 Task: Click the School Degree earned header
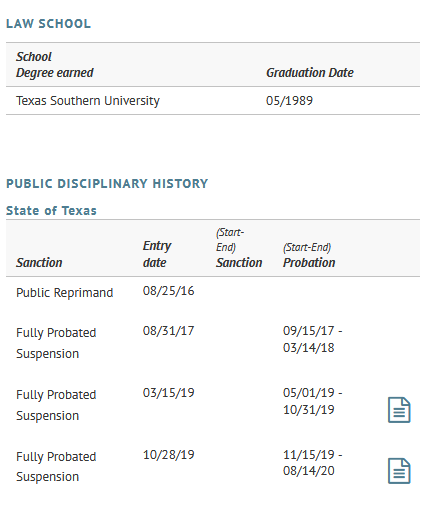coord(55,65)
